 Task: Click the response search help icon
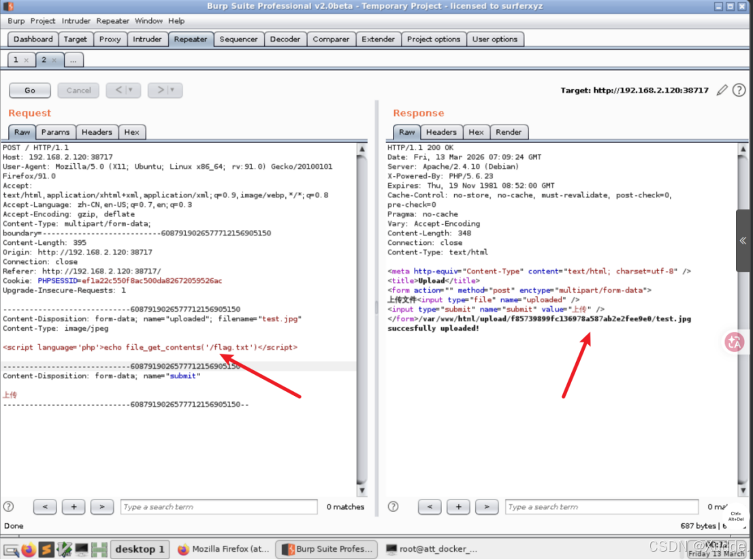(393, 506)
